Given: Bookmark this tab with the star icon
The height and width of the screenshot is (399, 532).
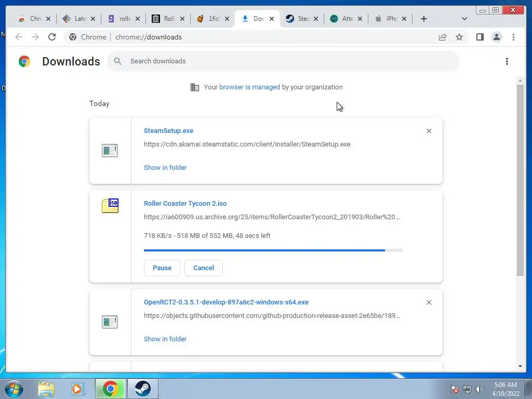Looking at the screenshot, I should click(459, 37).
